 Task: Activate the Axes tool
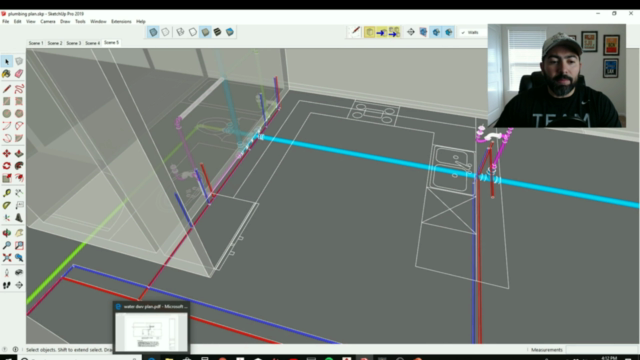(7, 218)
